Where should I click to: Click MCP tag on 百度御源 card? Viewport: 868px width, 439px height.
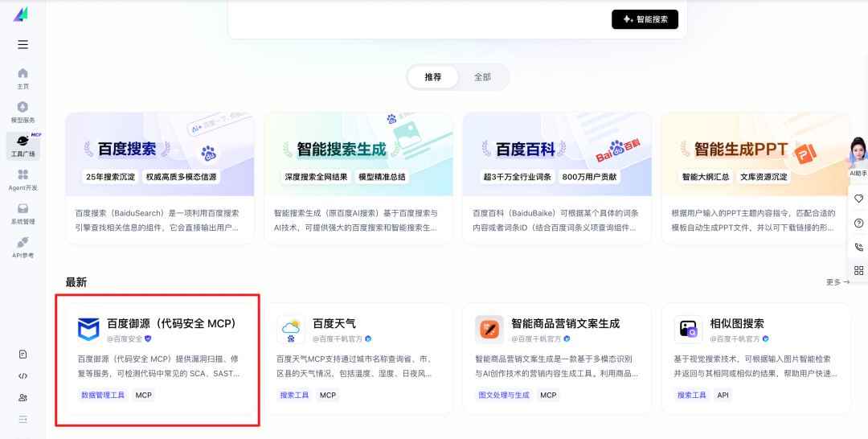point(143,396)
